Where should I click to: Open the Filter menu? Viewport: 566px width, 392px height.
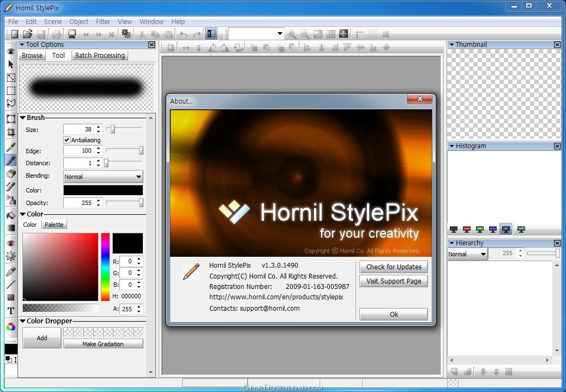[x=103, y=22]
